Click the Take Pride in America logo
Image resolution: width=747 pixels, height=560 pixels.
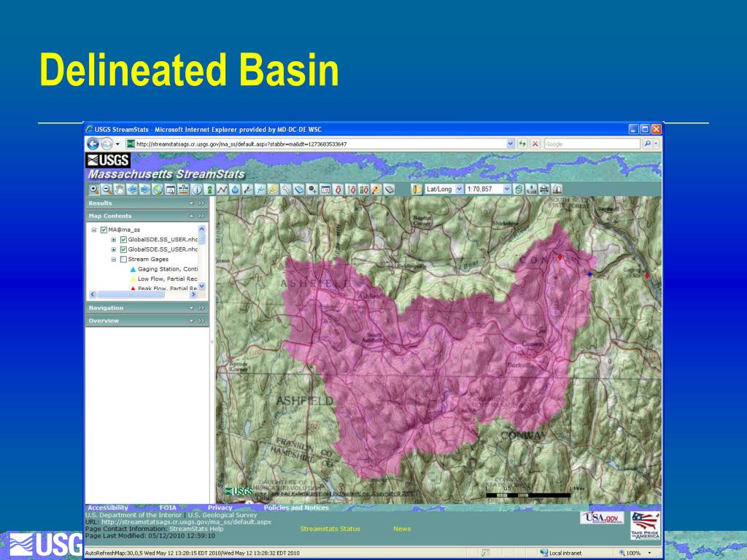point(646,525)
